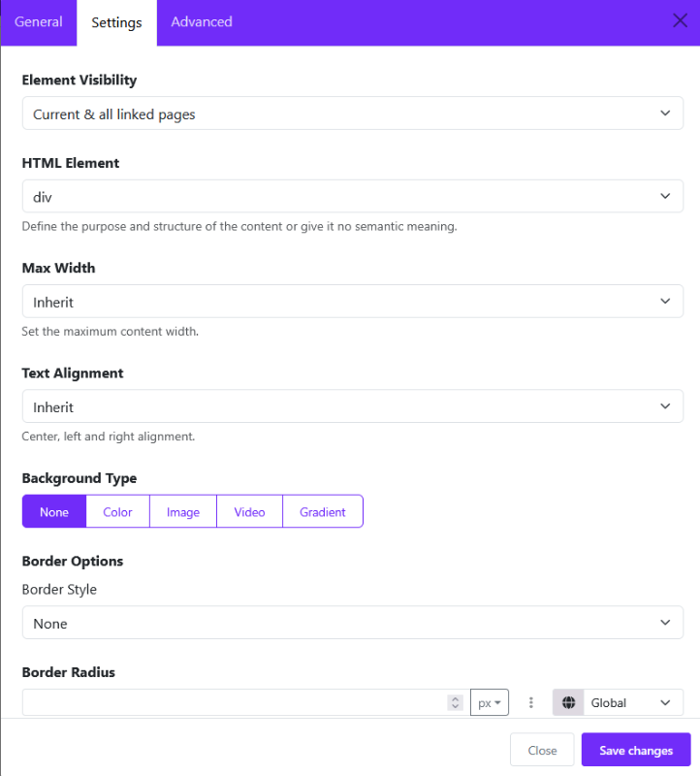Choose Image background type
The width and height of the screenshot is (700, 776).
click(x=183, y=512)
